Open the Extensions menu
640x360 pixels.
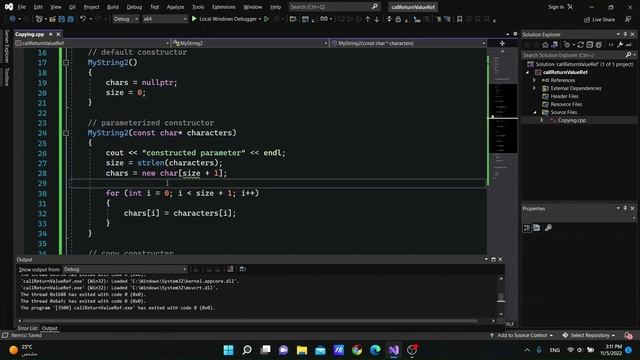(x=224, y=7)
